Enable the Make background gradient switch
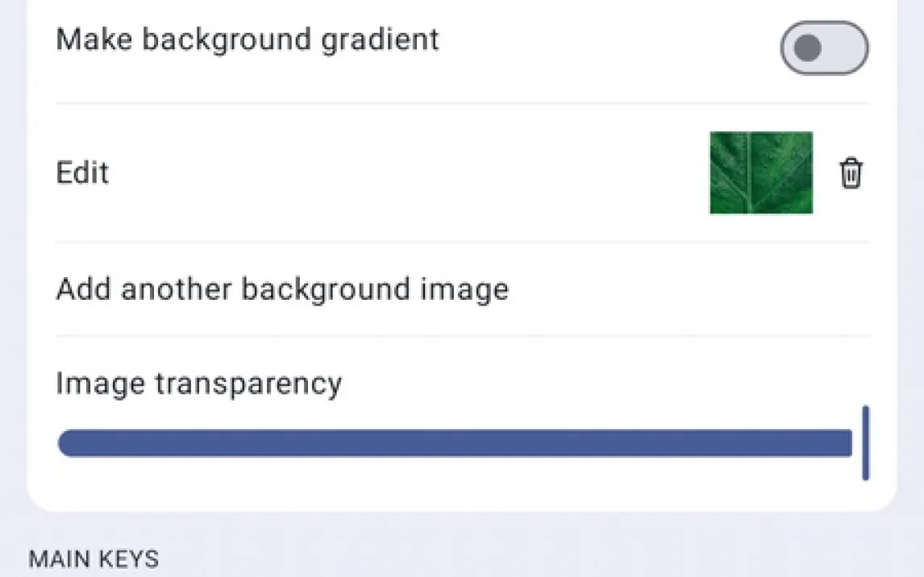This screenshot has width=924, height=577. 823,48
